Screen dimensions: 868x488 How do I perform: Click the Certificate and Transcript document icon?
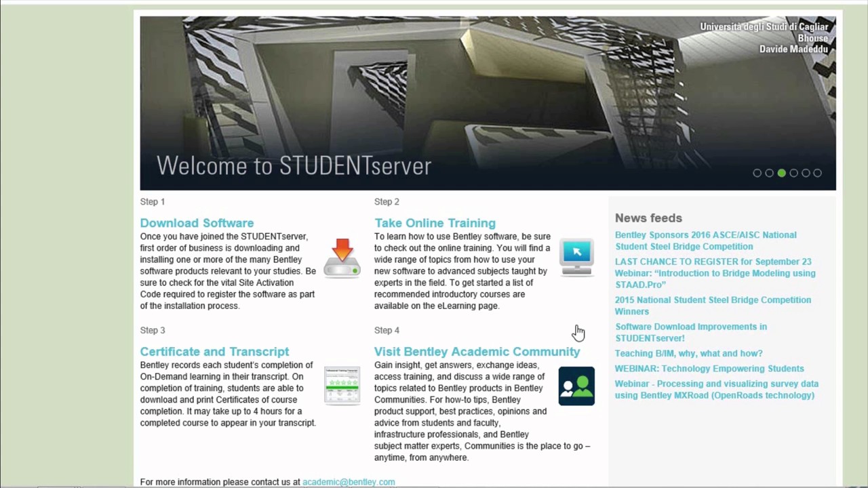click(x=342, y=386)
